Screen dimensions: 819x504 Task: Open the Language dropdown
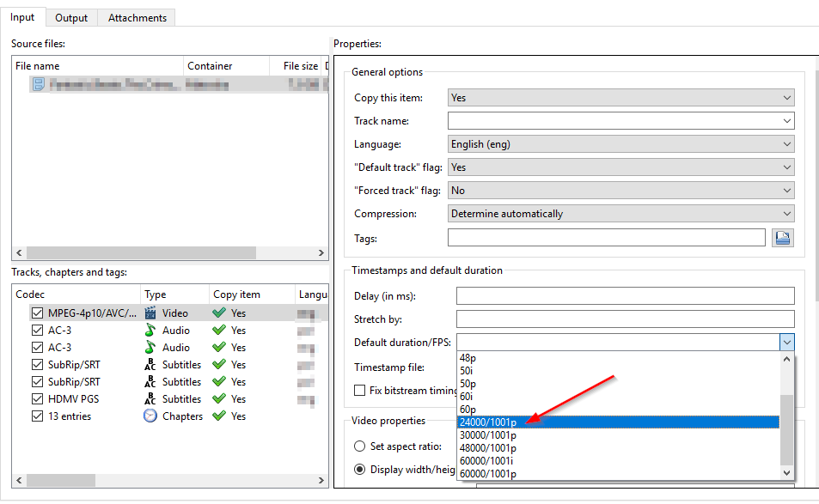(x=787, y=143)
